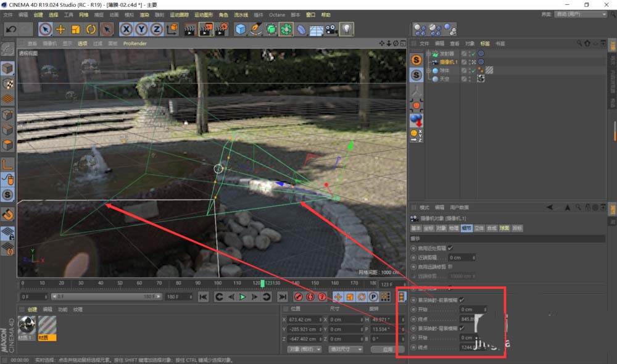This screenshot has height=364, width=617.
Task: Select the striped 材质 material thumbnail
Action: [x=48, y=328]
